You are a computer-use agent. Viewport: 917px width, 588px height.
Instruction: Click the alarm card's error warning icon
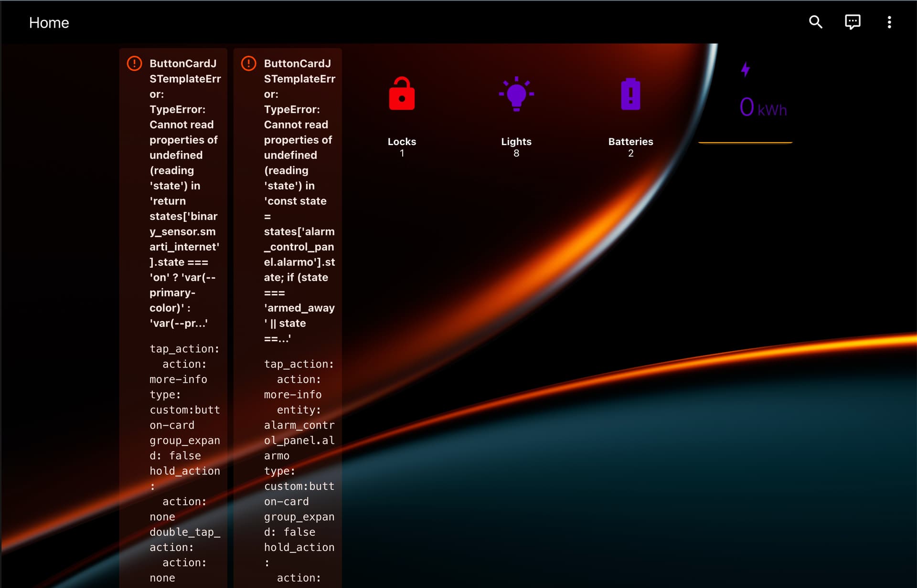coord(248,63)
